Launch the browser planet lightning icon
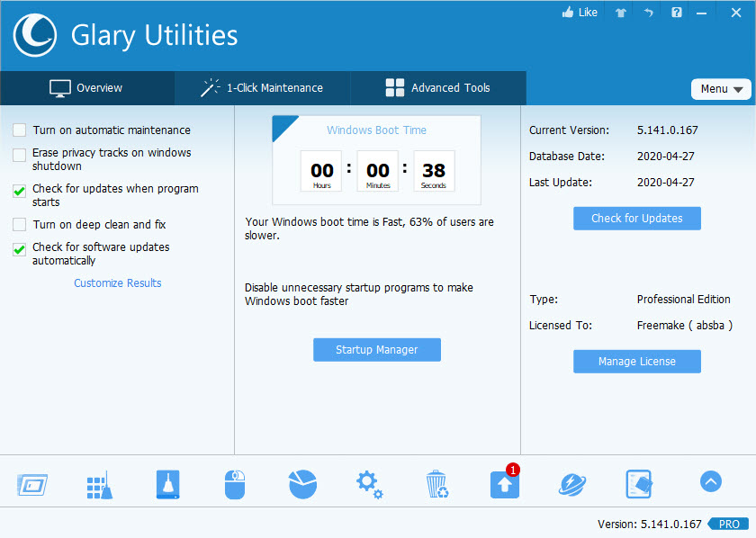This screenshot has width=756, height=538. click(572, 485)
